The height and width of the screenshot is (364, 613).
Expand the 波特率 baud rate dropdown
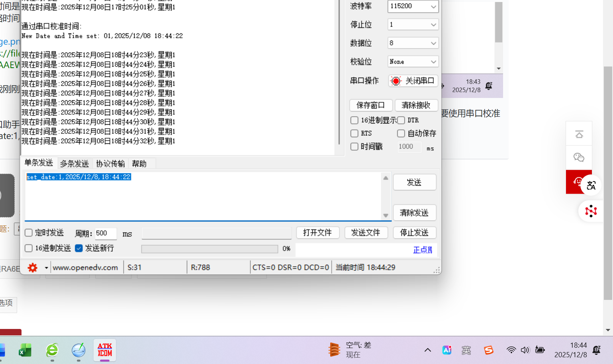(433, 6)
